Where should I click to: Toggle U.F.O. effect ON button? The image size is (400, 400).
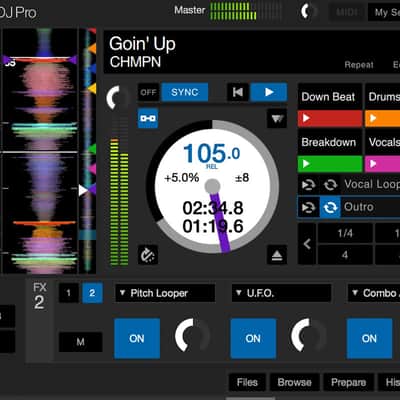tap(253, 338)
